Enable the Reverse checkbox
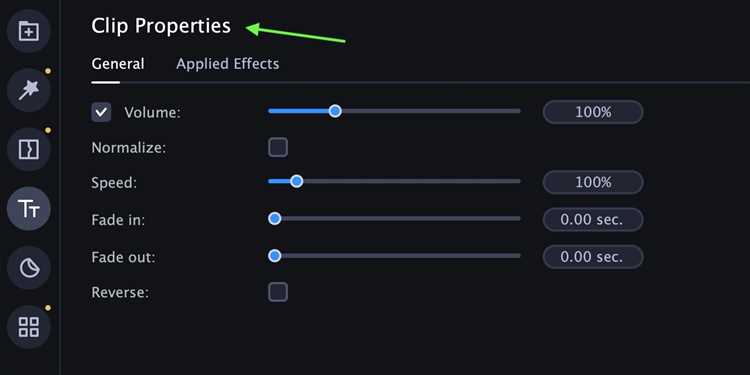 [278, 292]
